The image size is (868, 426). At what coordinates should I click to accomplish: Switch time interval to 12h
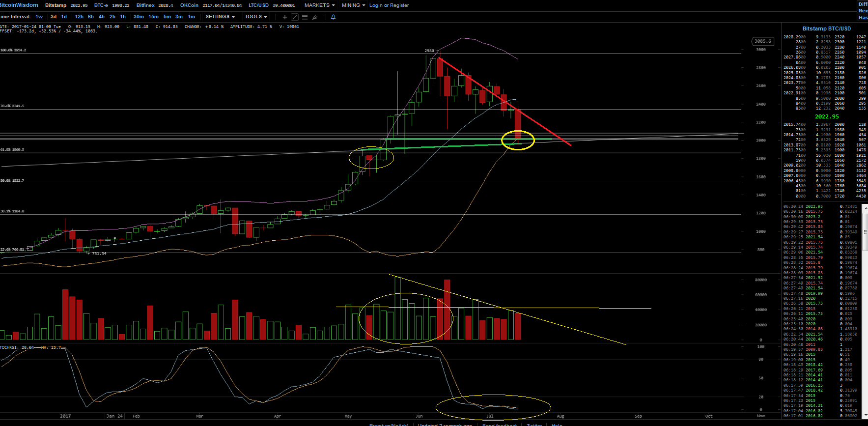[x=79, y=17]
